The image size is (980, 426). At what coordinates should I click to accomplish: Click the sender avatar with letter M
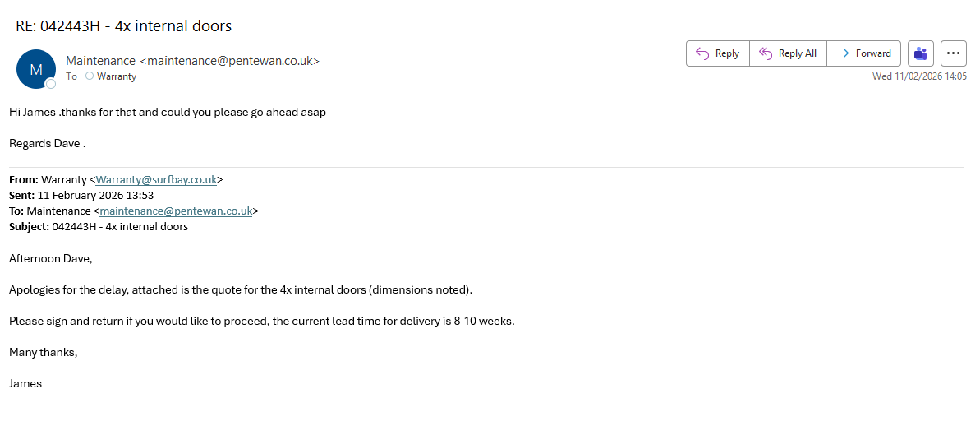pyautogui.click(x=35, y=69)
